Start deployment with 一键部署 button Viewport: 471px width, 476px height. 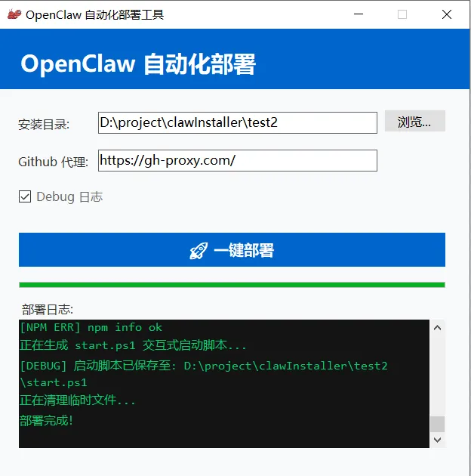pos(232,249)
